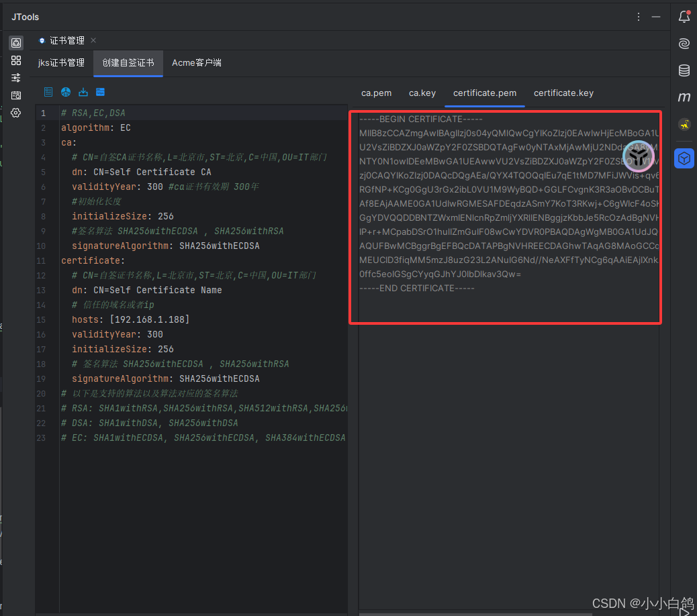Click the sliders icon in left sidebar
Viewport: 697px width, 616px height.
(x=16, y=78)
